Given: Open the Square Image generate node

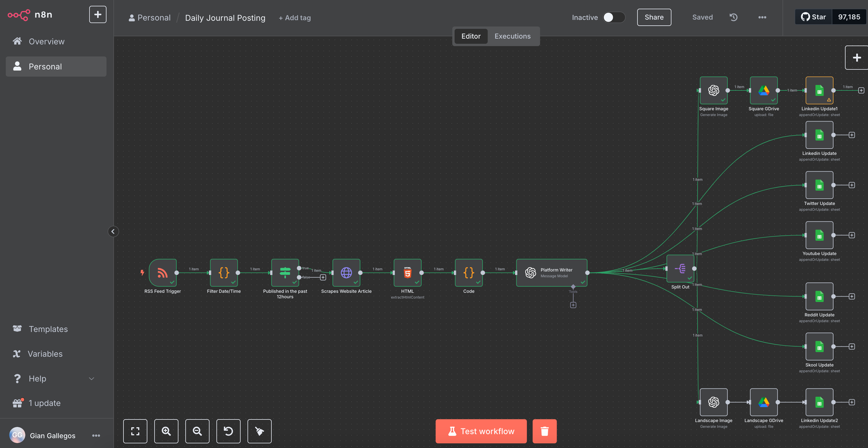Looking at the screenshot, I should [713, 90].
